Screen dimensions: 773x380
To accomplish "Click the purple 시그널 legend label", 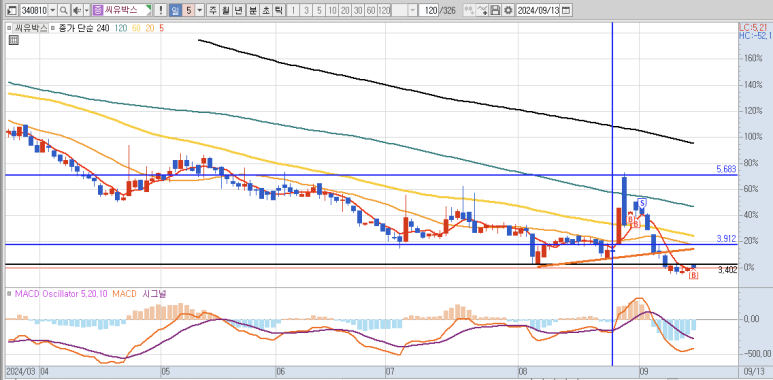I will pos(154,294).
